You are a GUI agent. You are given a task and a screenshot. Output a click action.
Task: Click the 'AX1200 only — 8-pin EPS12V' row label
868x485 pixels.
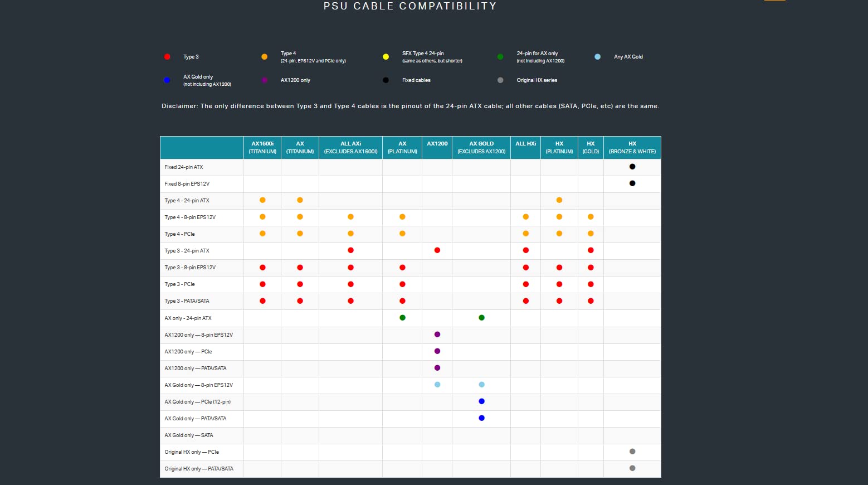point(198,335)
